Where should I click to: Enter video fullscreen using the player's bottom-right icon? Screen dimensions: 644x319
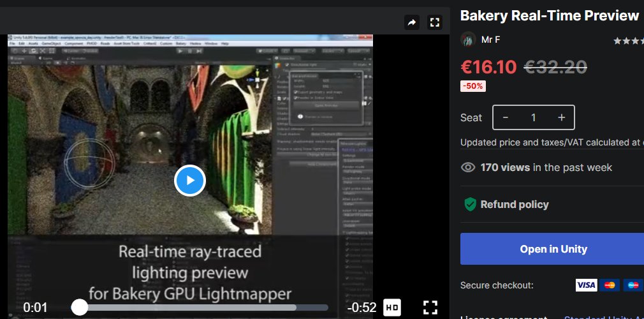[430, 308]
